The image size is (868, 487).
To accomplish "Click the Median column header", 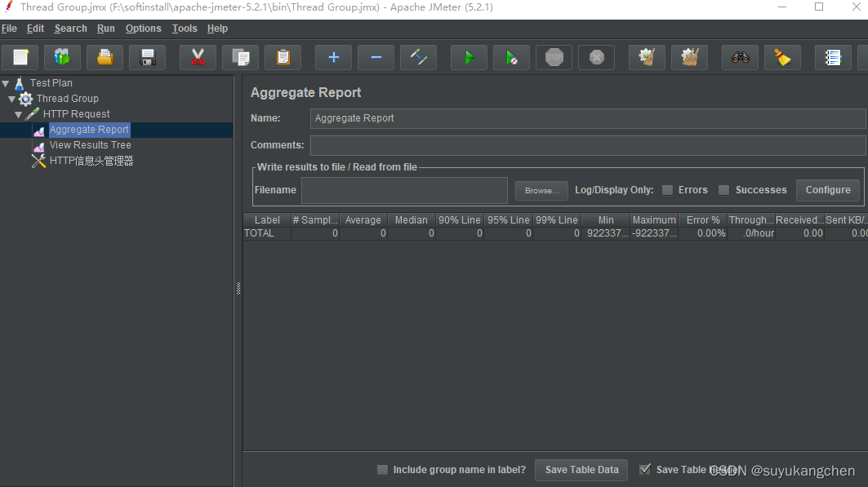I will coord(412,220).
